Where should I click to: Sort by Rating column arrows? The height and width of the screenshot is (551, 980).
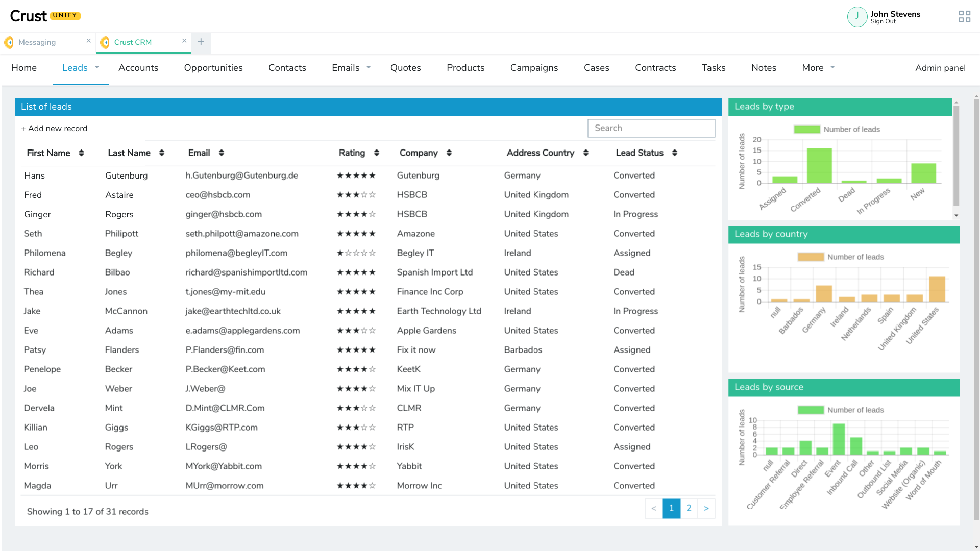(377, 153)
